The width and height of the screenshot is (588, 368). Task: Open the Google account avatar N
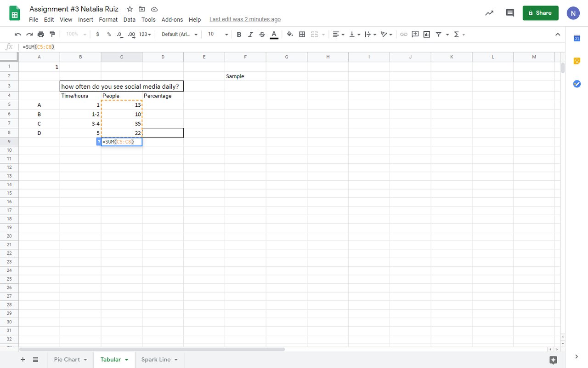point(573,13)
